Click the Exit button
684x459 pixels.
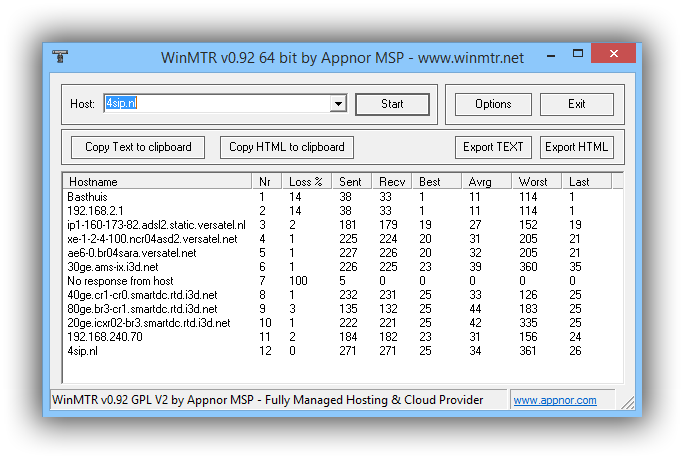577,104
